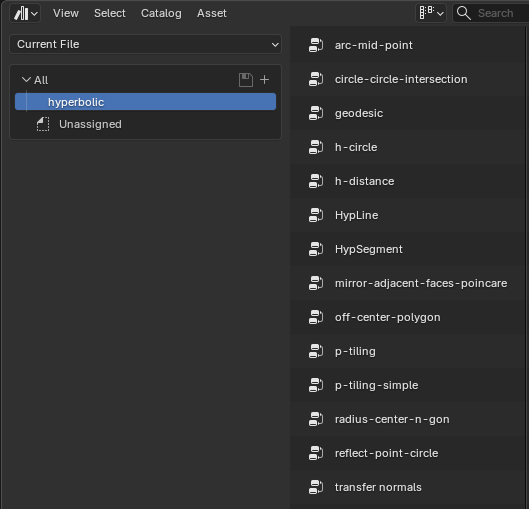Open the Asset Browser editor type dropdown
This screenshot has width=529, height=509.
pos(25,13)
